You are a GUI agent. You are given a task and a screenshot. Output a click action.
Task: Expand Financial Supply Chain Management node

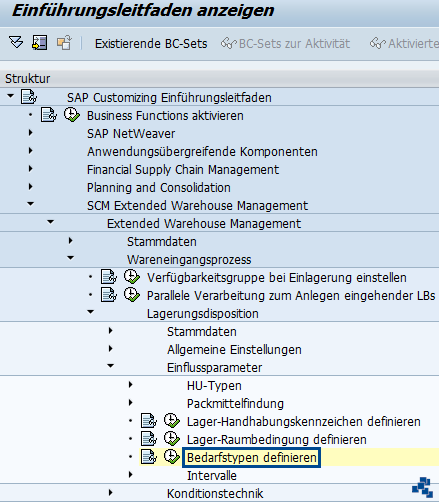tap(31, 169)
